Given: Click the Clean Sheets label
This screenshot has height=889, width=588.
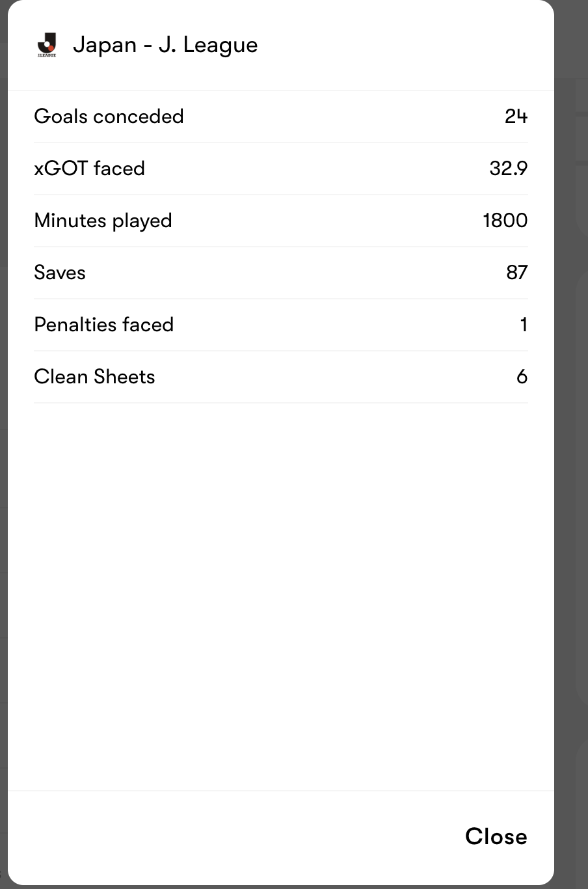Looking at the screenshot, I should click(x=94, y=377).
